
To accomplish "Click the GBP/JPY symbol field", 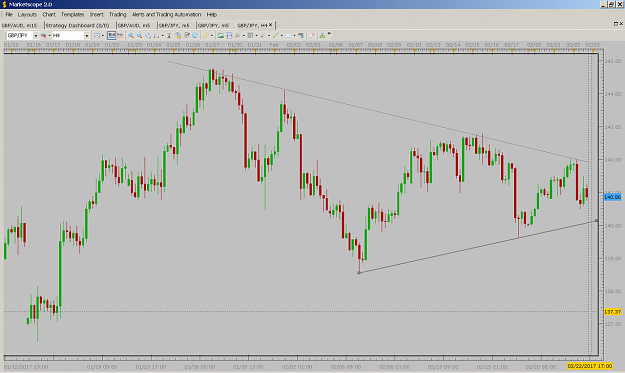I will pos(20,35).
